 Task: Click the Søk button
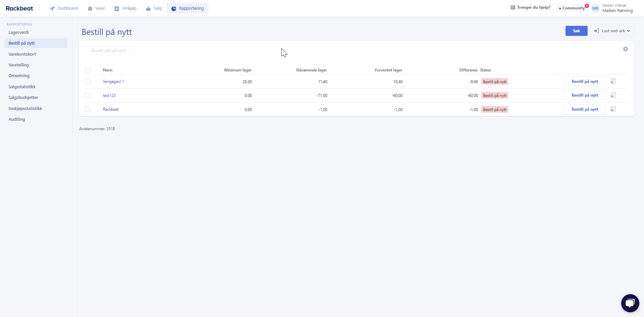point(576,31)
